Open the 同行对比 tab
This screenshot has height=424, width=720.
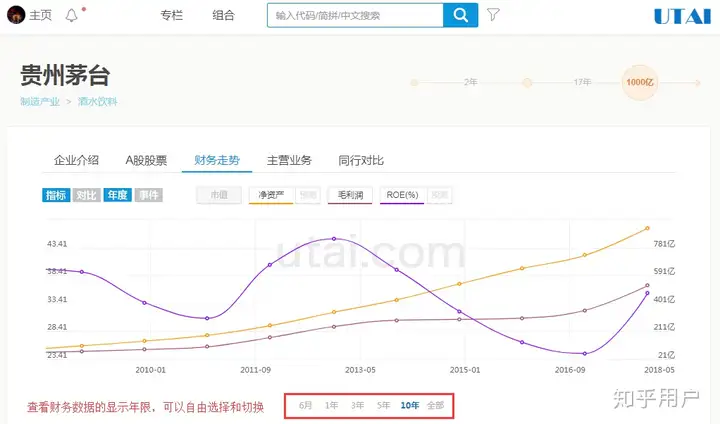tap(361, 160)
